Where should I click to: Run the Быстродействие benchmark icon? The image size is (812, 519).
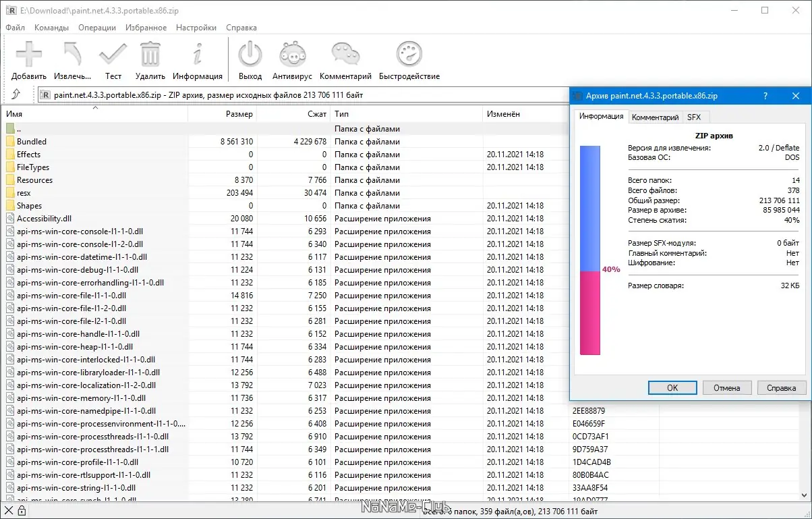point(409,54)
